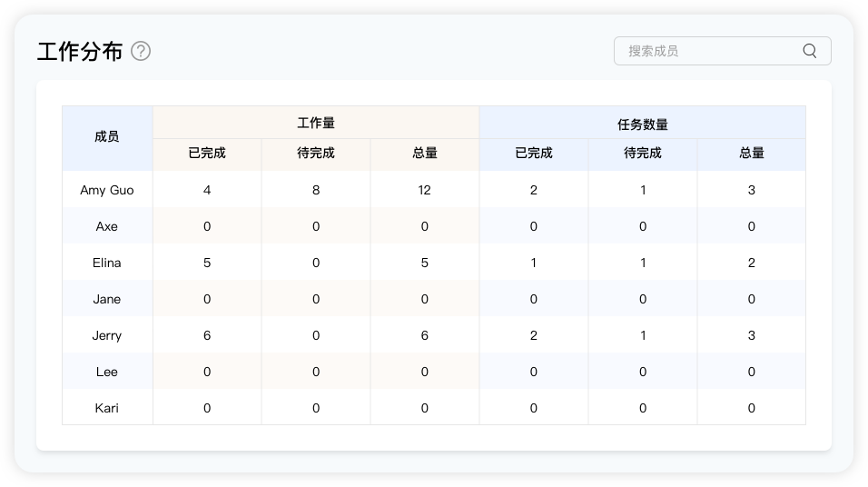Select the 工作量 group header
Image resolution: width=868 pixels, height=487 pixels.
(315, 123)
